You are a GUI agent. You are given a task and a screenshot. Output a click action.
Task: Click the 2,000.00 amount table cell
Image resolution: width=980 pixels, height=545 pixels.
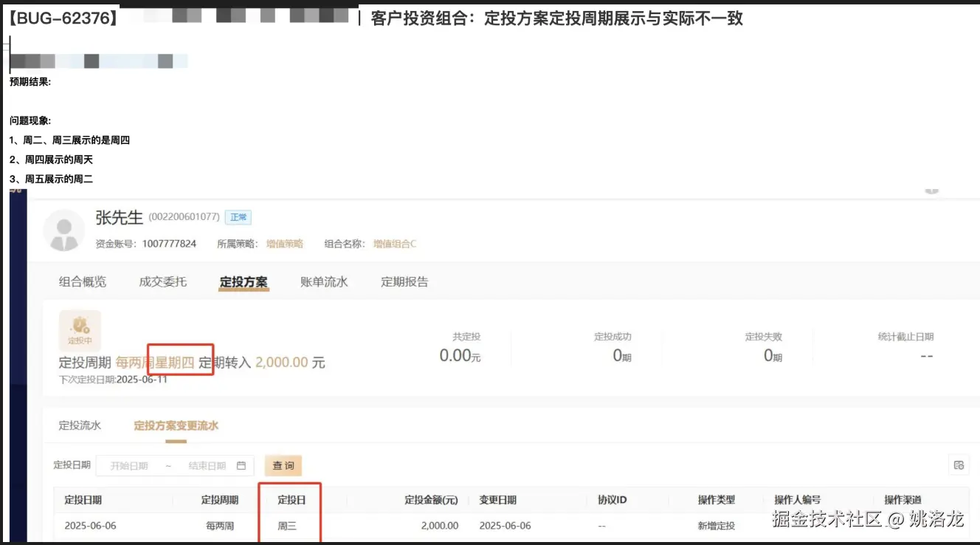point(440,526)
